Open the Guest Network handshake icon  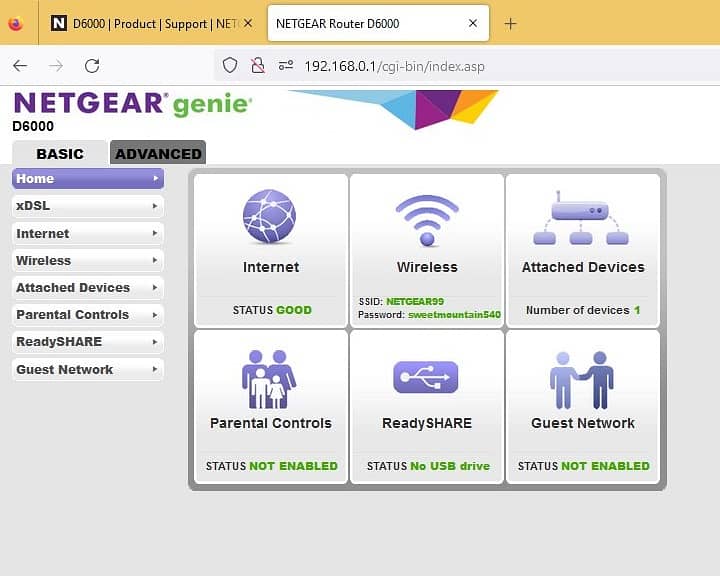tap(582, 380)
